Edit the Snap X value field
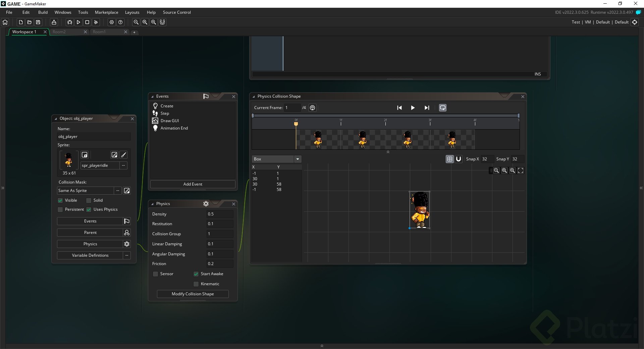 (487, 159)
